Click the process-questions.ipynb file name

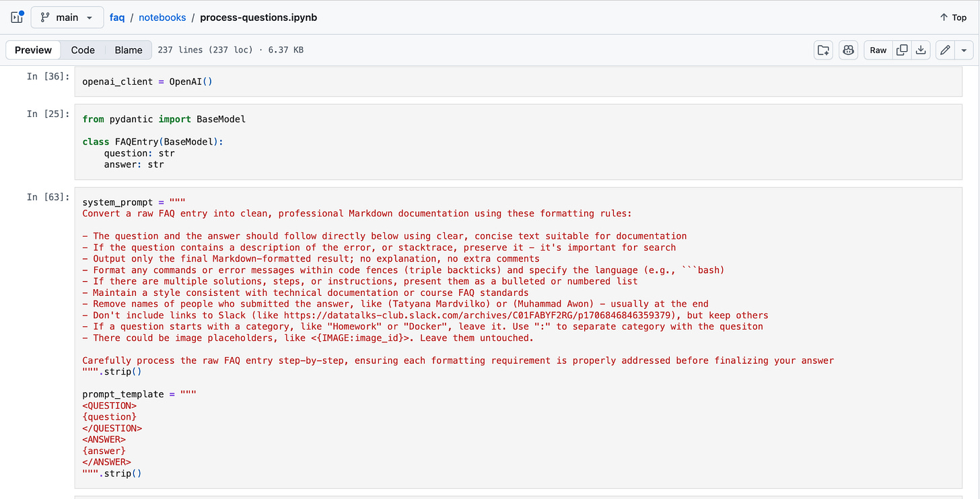pyautogui.click(x=258, y=17)
